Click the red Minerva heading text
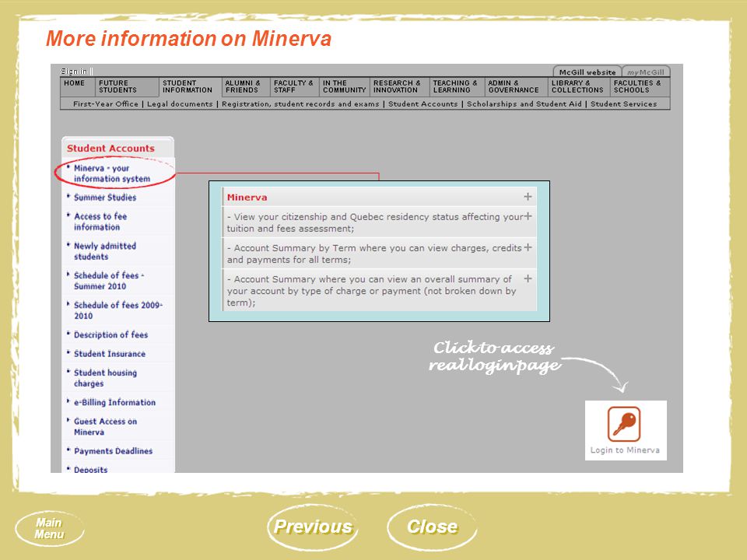The height and width of the screenshot is (560, 747). tap(247, 197)
